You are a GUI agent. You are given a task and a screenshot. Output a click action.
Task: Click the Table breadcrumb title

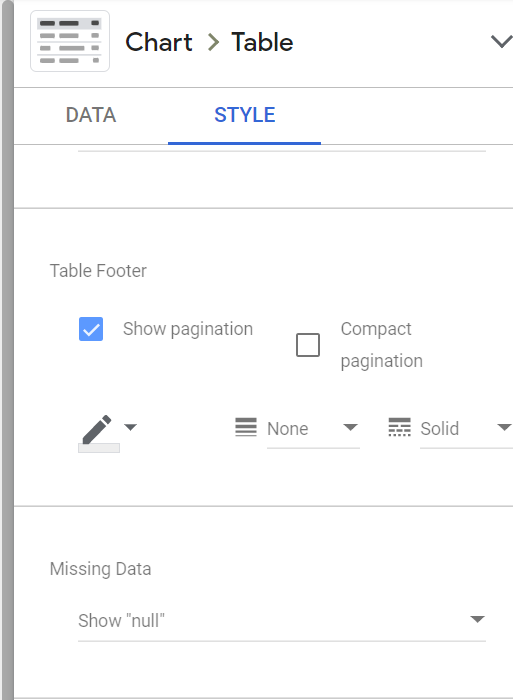tap(262, 42)
